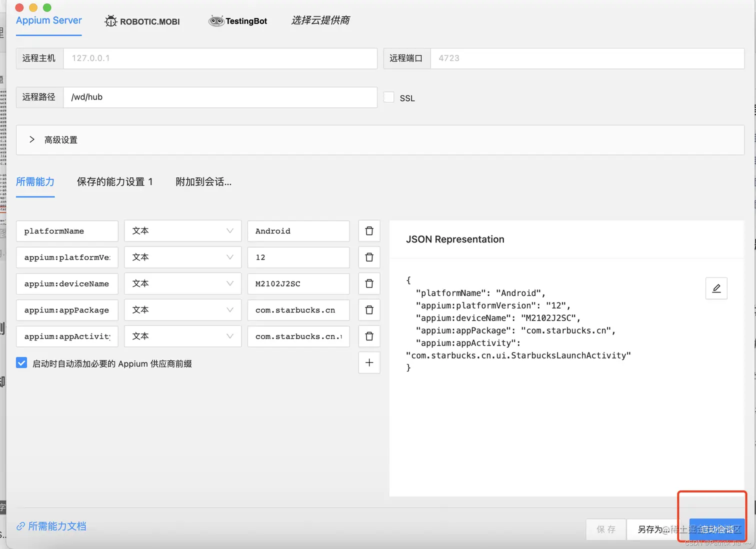Viewport: 756px width, 549px height.
Task: Open type dropdown for platformName row
Action: click(182, 231)
